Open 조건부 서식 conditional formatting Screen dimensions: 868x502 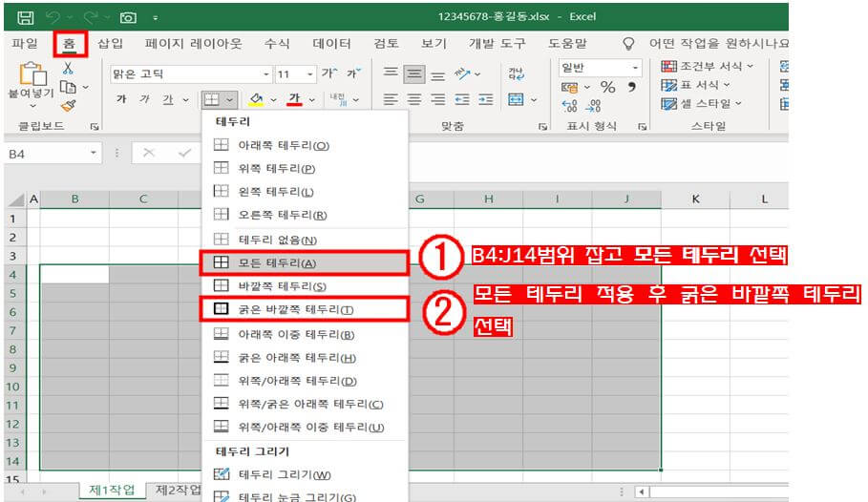click(708, 67)
